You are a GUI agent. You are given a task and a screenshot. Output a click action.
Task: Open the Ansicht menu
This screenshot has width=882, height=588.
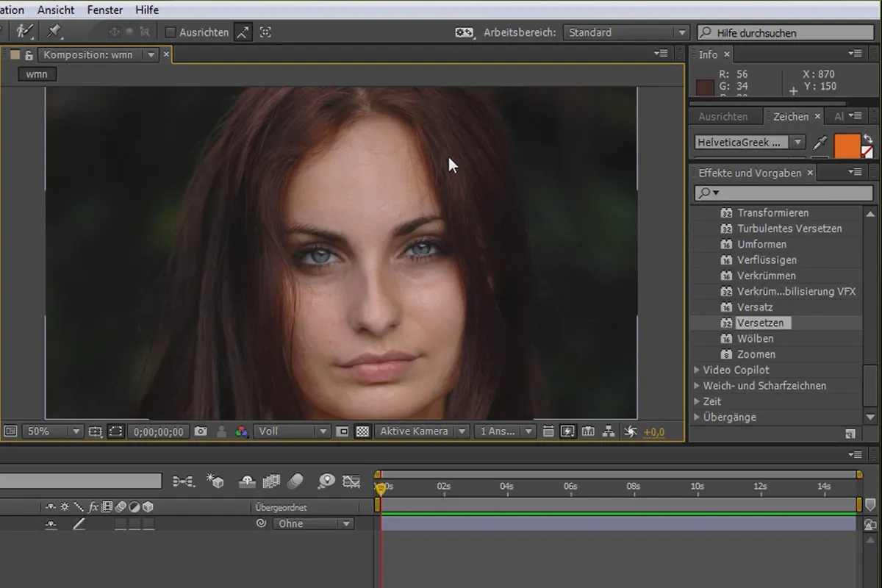(56, 10)
